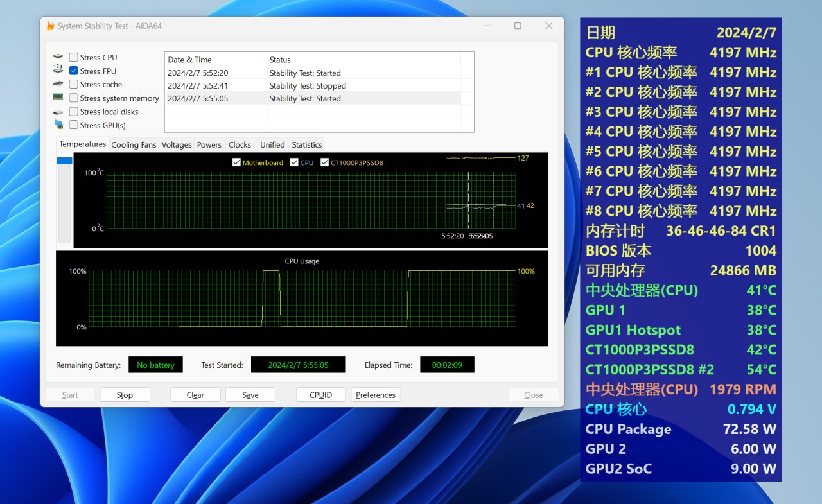Click the BIOS version 1004 value
This screenshot has height=504, width=822.
tap(761, 251)
